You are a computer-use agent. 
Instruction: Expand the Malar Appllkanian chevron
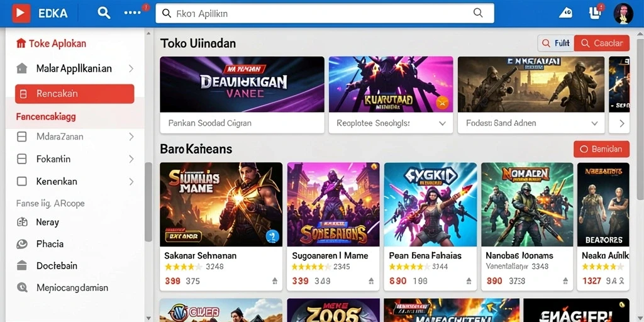131,68
